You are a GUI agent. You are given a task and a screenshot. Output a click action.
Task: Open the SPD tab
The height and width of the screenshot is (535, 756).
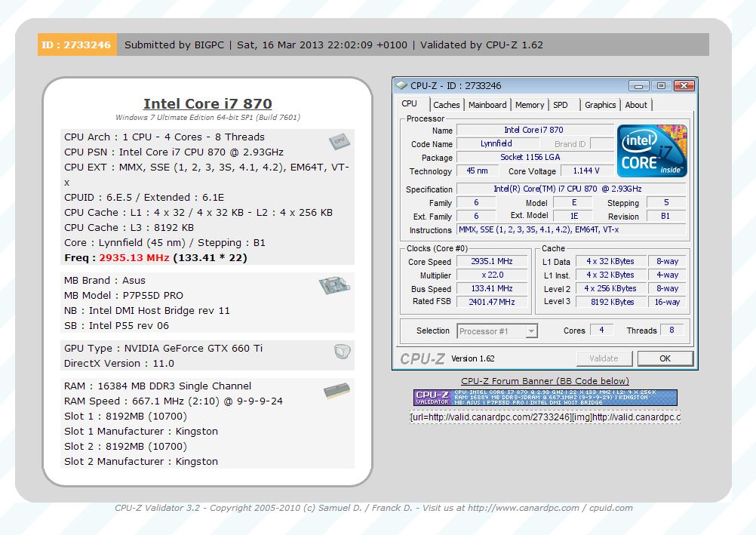[x=561, y=105]
